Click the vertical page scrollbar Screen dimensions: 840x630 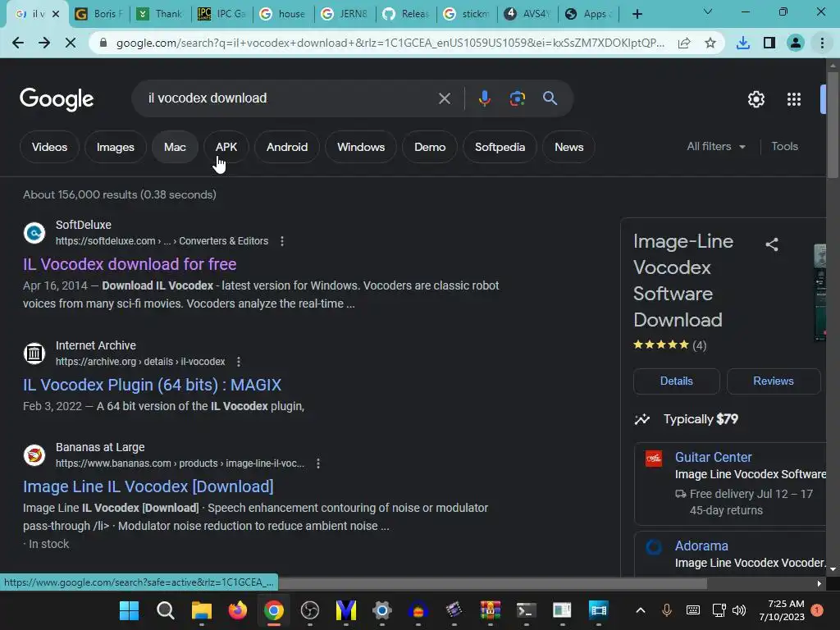pos(833,124)
